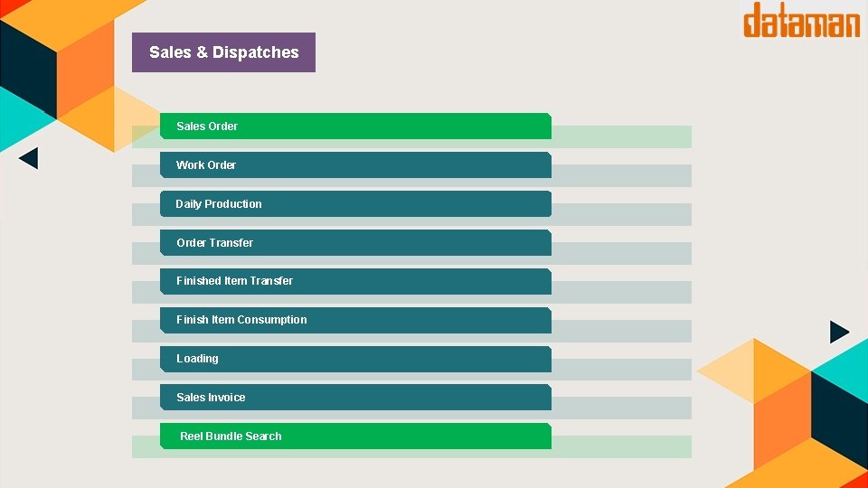Screen dimensions: 868x488
Task: Go to Order Transfer
Action: (355, 243)
